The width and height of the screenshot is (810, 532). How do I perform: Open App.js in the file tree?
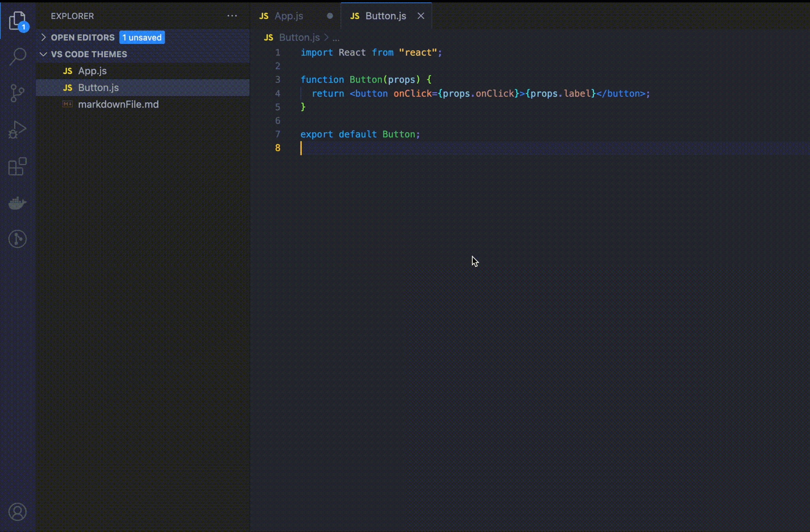[x=92, y=71]
